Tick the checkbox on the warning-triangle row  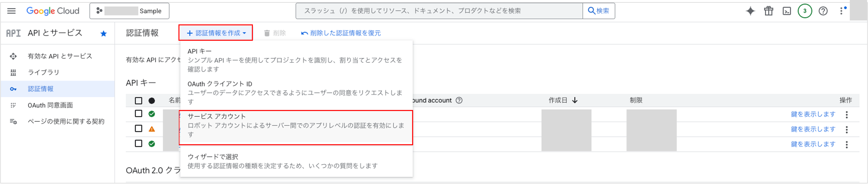point(138,128)
